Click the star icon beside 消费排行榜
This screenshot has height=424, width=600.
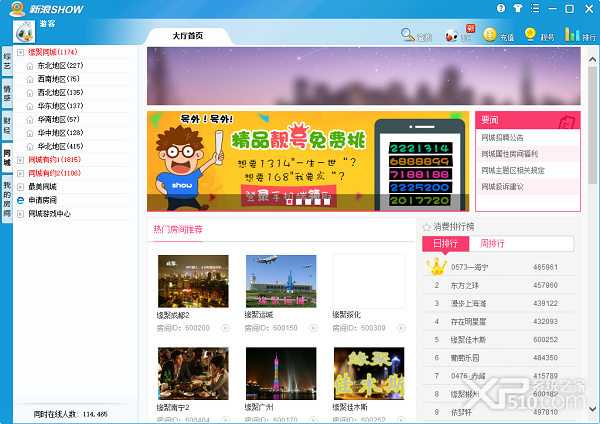(x=426, y=227)
